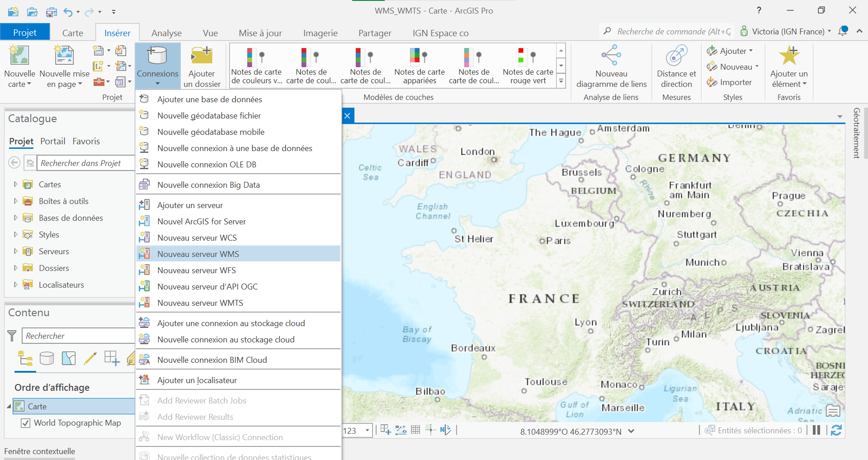
Task: Switch Catalogue to Favoris tab
Action: tap(86, 141)
